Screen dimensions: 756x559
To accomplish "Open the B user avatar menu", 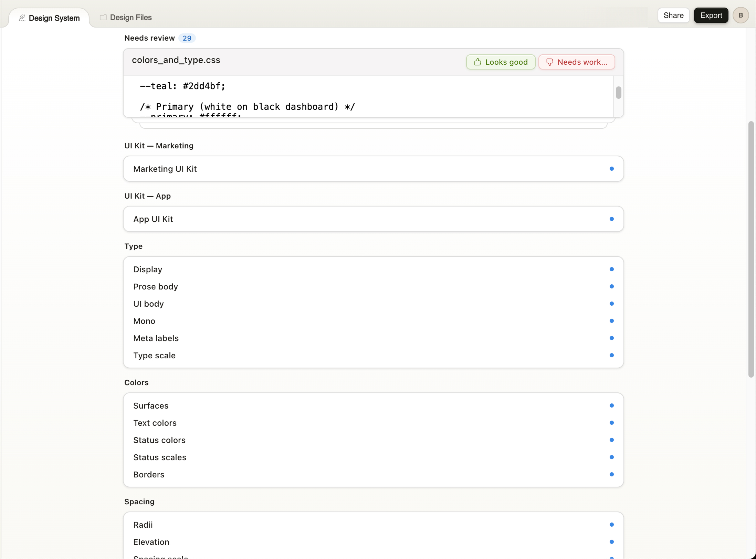I will click(x=741, y=15).
